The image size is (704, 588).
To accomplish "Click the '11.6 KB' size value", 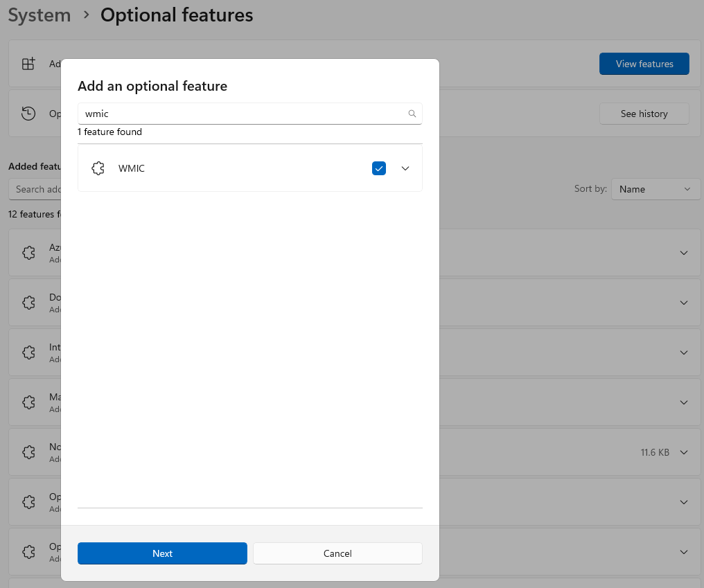I will pos(655,452).
